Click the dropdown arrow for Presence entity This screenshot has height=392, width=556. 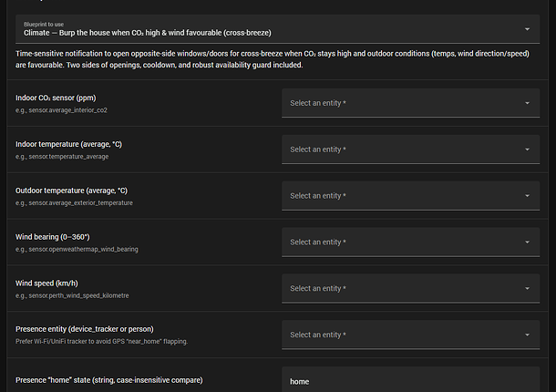(x=527, y=335)
